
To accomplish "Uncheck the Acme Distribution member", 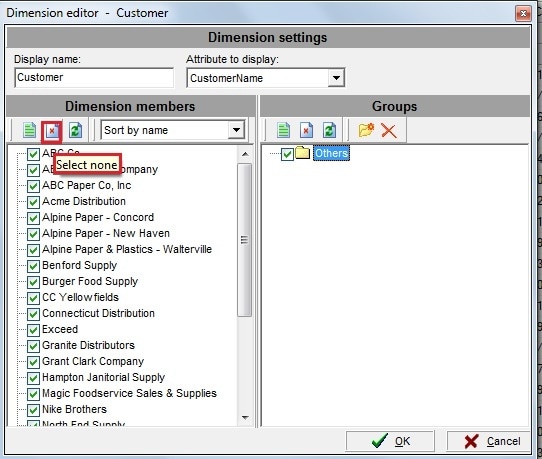I will click(x=33, y=202).
